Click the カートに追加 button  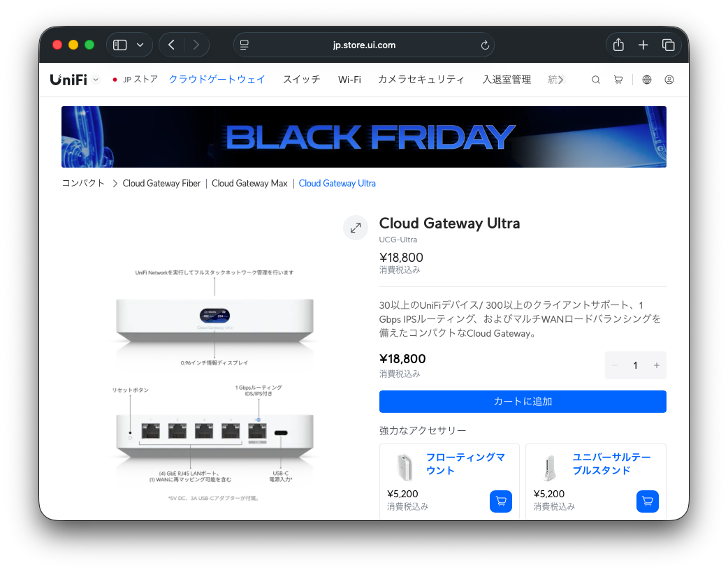point(523,402)
